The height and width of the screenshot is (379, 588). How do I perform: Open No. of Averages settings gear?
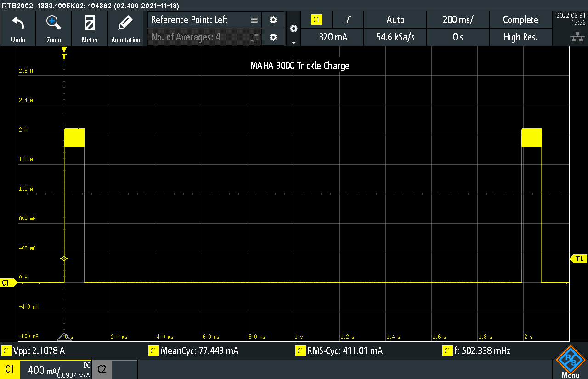(x=273, y=37)
